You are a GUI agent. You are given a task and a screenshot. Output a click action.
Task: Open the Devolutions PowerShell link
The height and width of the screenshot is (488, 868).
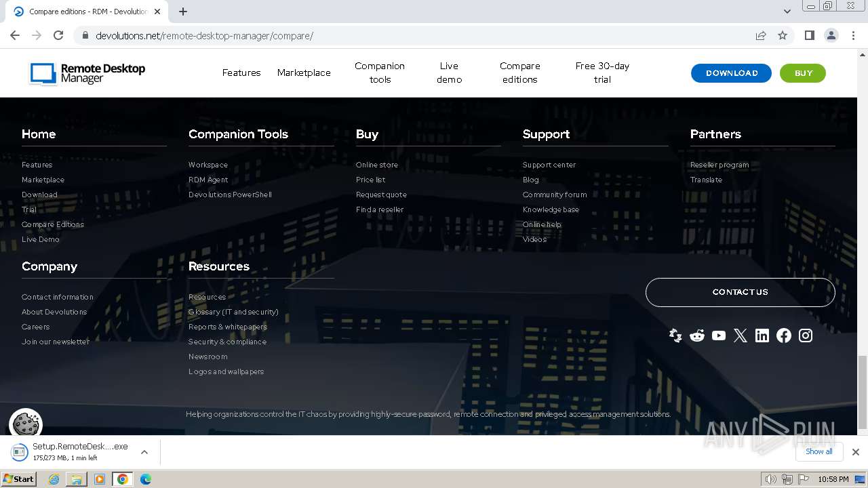(230, 195)
